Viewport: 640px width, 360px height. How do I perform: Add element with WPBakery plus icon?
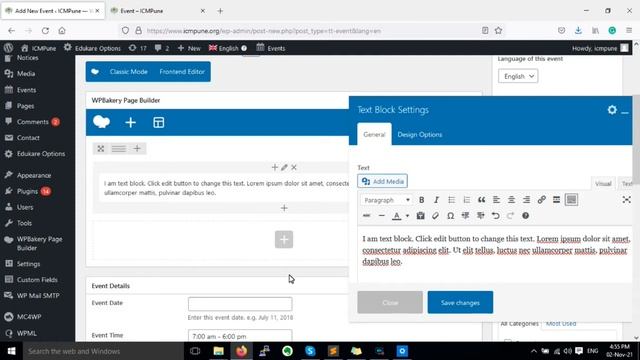point(131,122)
